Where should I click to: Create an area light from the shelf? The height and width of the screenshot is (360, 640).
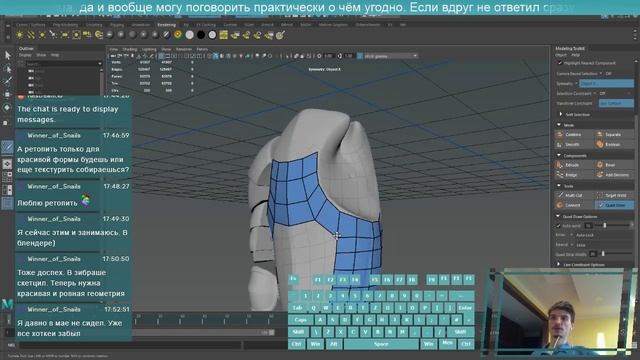(x=64, y=36)
